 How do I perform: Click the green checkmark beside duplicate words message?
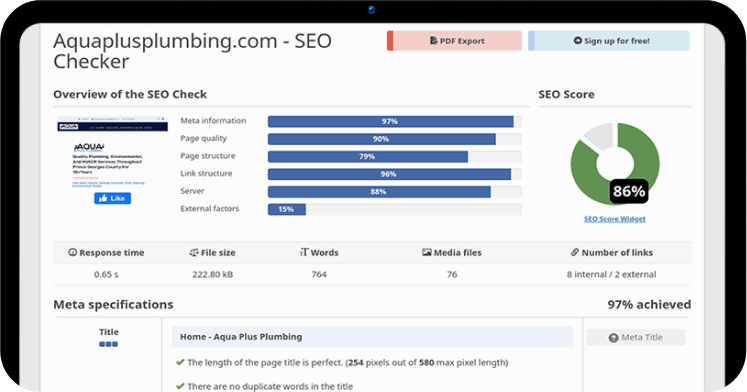180,386
